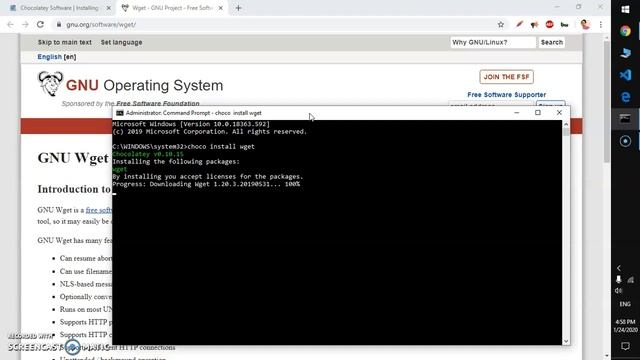
Task: Click the free software link in introduction
Action: pyautogui.click(x=98, y=210)
